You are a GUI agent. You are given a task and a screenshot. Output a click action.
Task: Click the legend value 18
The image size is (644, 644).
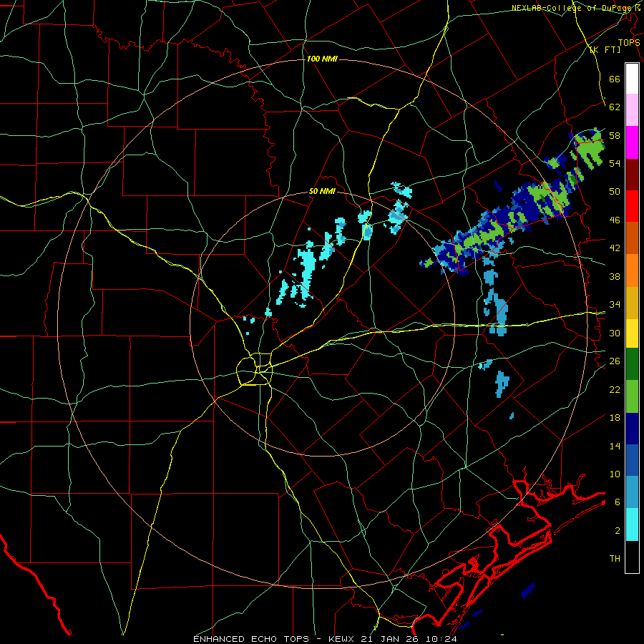pyautogui.click(x=615, y=418)
